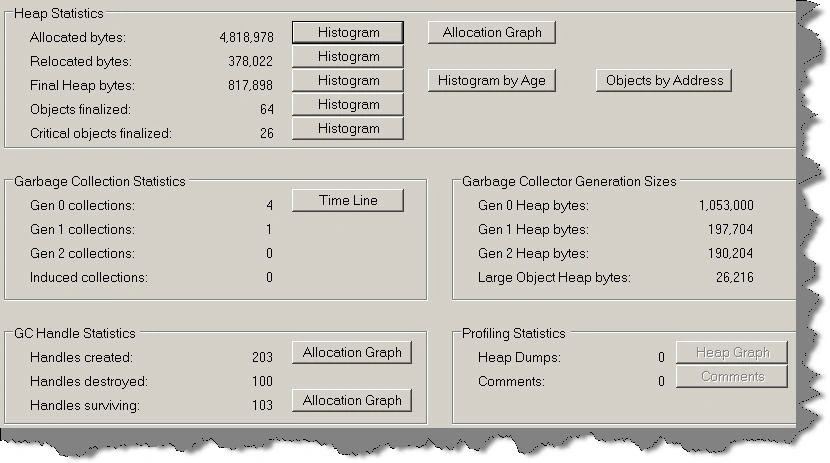Click the disabled Comments button

[732, 377]
